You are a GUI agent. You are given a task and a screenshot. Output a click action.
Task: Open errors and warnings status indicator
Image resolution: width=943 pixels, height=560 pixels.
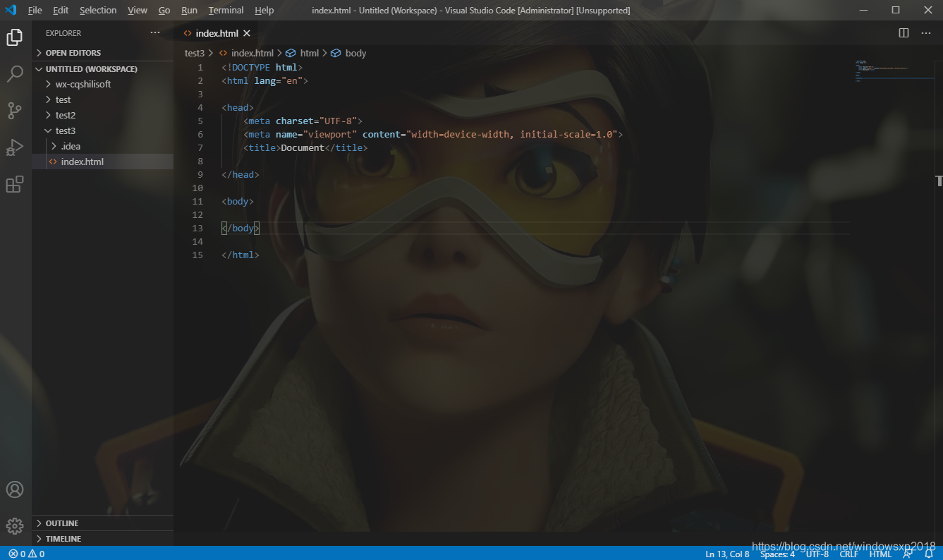(x=27, y=554)
